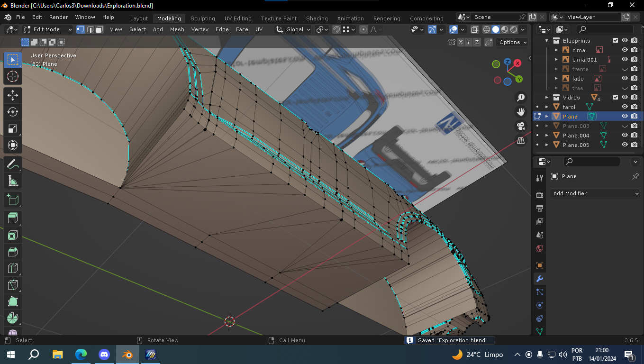This screenshot has width=644, height=364.
Task: Open viewport shading options dropdown
Action: [523, 29]
